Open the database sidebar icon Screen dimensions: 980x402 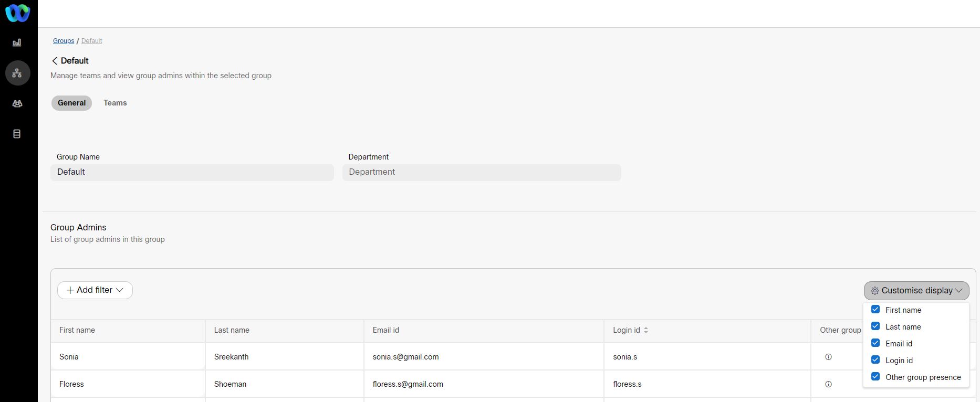click(x=17, y=134)
